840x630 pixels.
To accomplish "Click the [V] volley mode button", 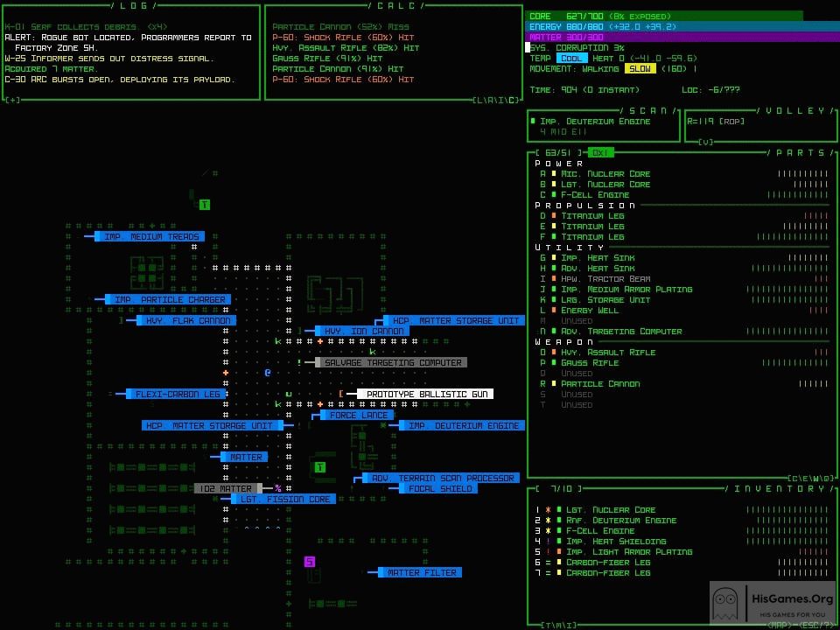I will pyautogui.click(x=705, y=142).
